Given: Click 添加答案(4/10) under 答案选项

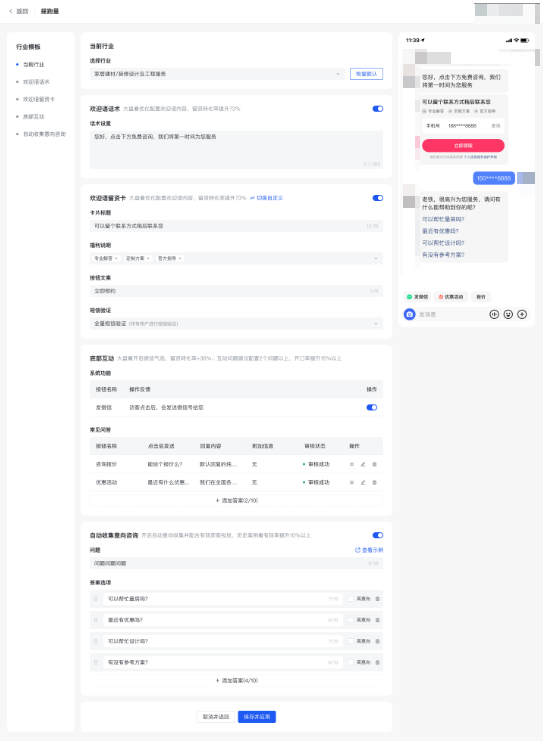Looking at the screenshot, I should [236, 681].
